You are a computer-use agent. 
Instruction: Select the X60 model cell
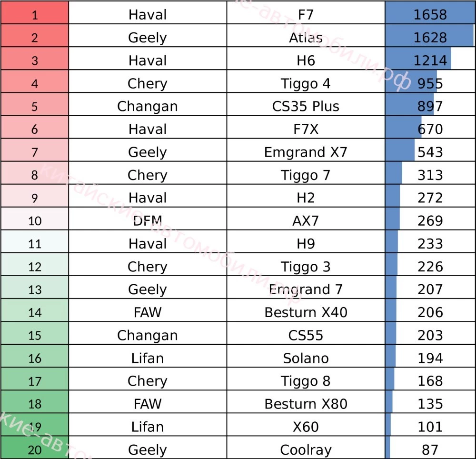(306, 426)
